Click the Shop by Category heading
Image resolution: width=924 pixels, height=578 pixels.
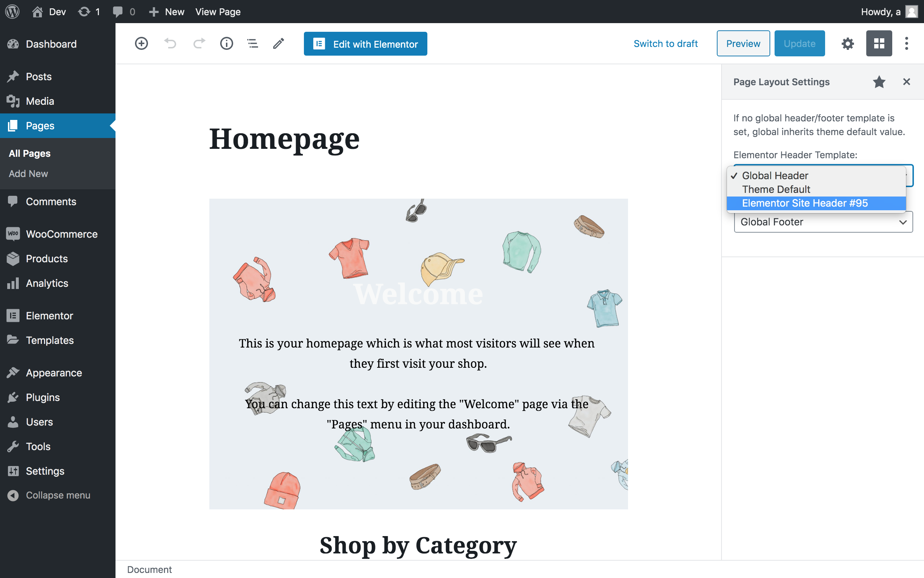[x=418, y=545]
